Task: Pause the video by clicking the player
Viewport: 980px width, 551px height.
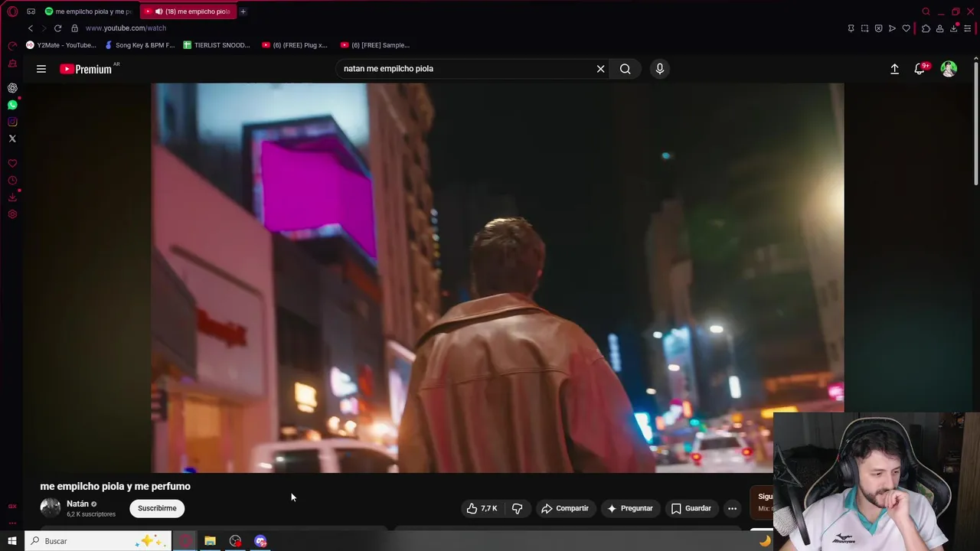Action: click(x=498, y=278)
